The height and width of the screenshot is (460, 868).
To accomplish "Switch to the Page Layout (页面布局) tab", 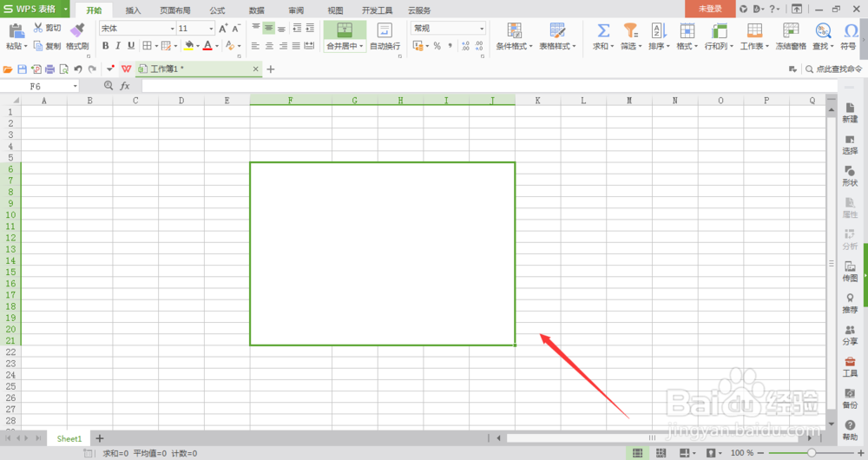I will tap(175, 10).
